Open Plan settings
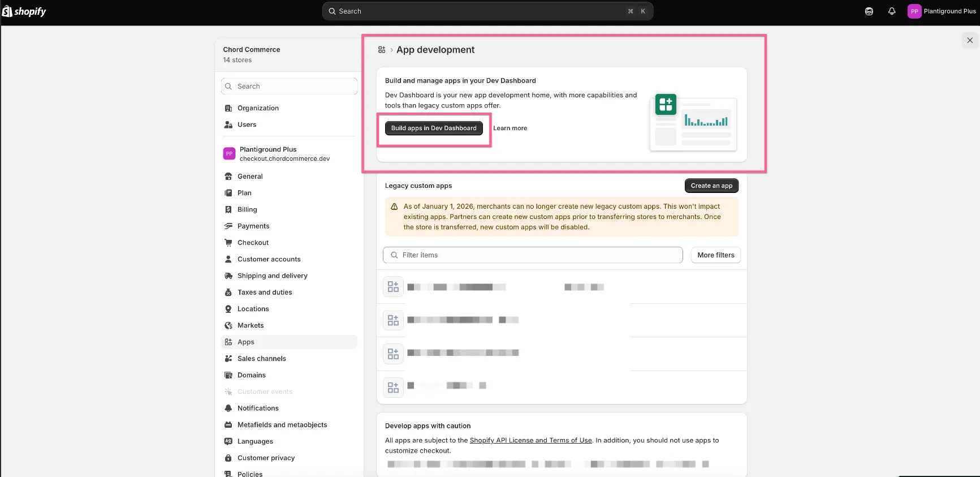980x477 pixels. [x=289, y=193]
